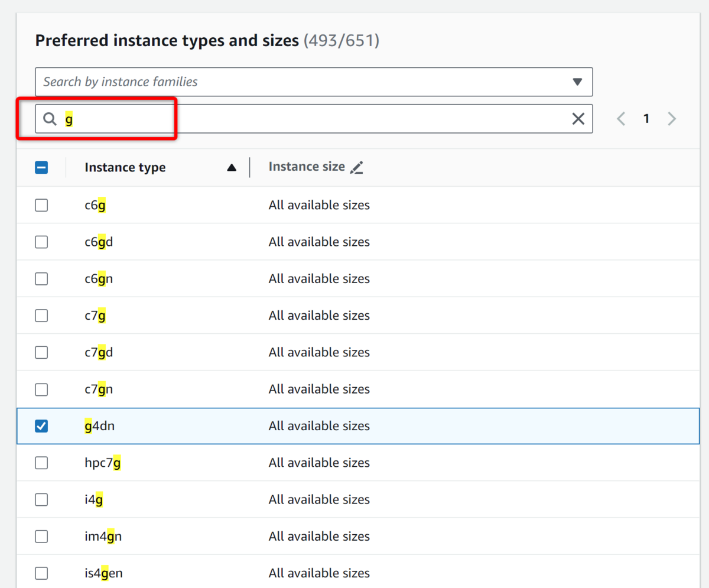Click the ascending sort arrow on Instance type
Image resolution: width=709 pixels, height=588 pixels.
click(231, 167)
